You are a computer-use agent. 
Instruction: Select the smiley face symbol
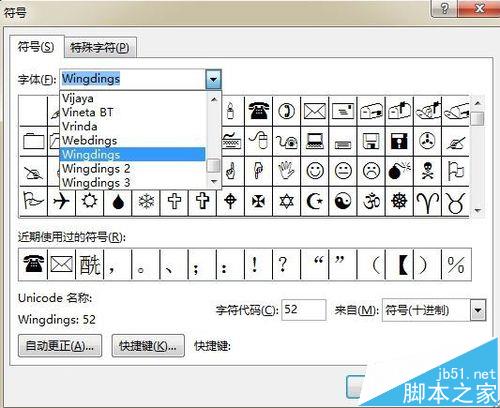315,171
